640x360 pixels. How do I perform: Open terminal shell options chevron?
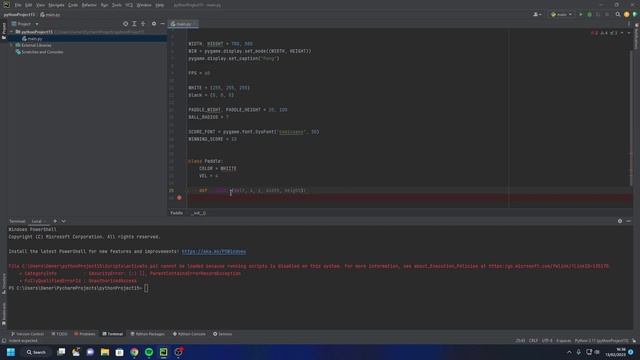64,221
